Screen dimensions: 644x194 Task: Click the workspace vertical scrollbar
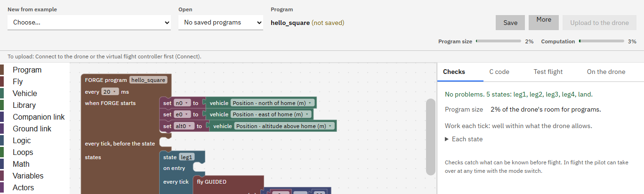[x=430, y=137]
